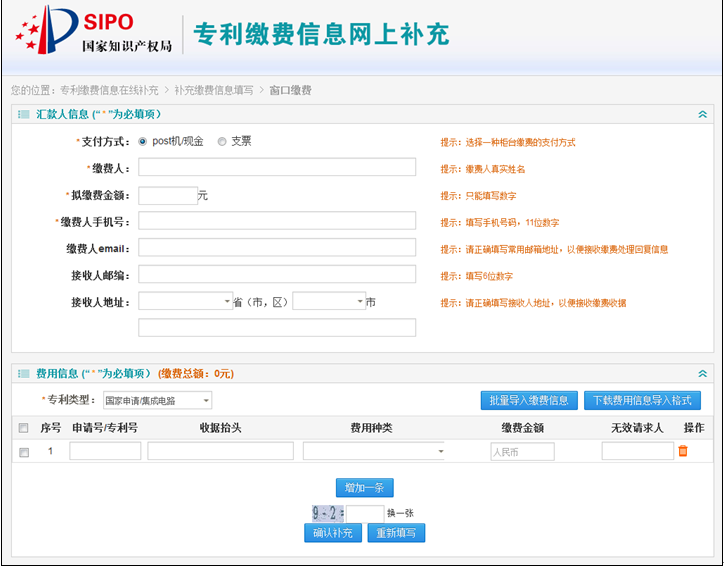The width and height of the screenshot is (724, 566).
Task: Click the SIPO logo in header
Action: (x=94, y=30)
